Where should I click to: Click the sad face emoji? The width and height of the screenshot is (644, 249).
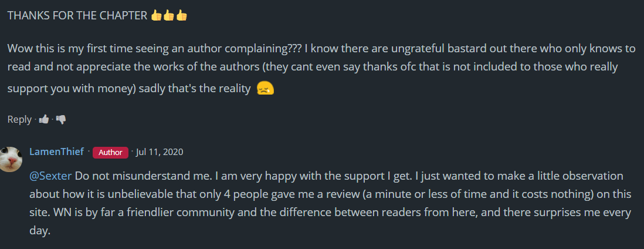tap(265, 89)
